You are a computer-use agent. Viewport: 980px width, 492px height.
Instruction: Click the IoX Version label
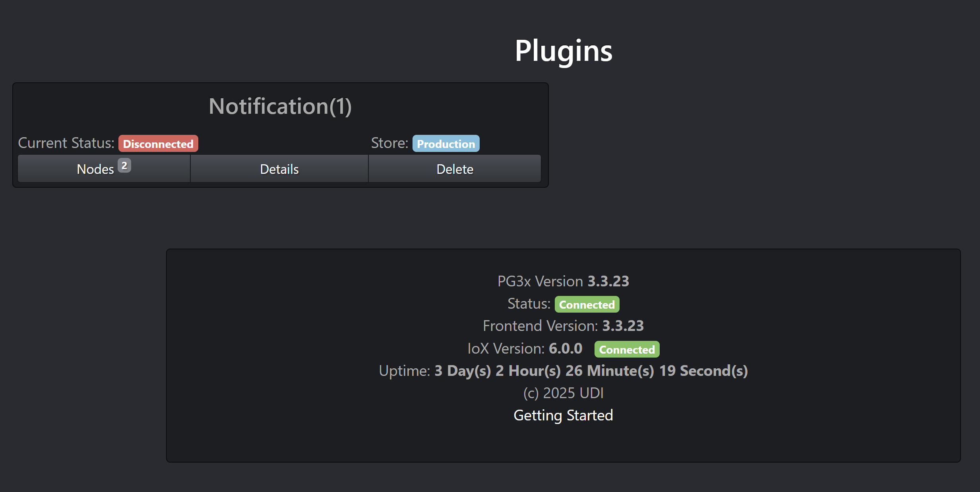(x=505, y=348)
